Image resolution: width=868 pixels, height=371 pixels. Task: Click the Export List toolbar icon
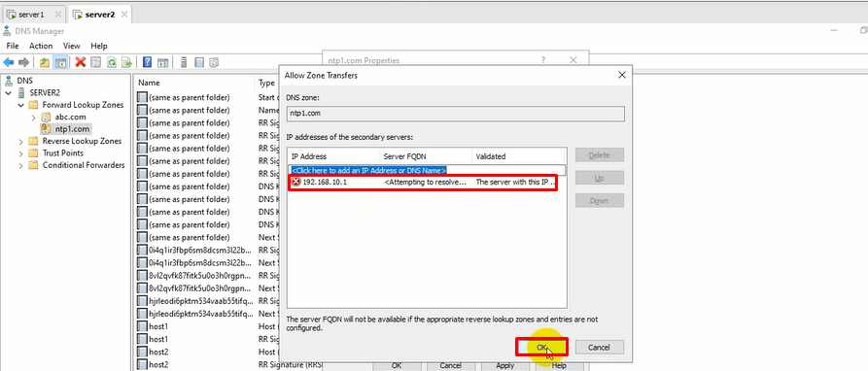(x=126, y=62)
